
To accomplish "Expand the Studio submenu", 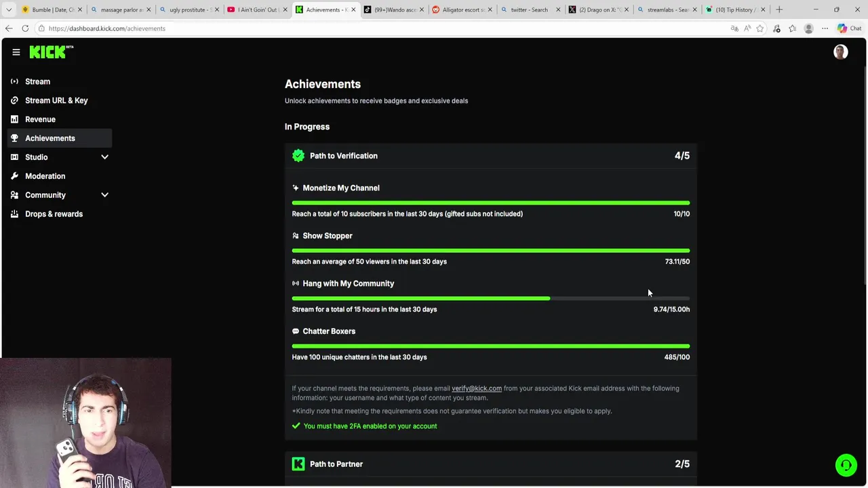I will [x=104, y=157].
